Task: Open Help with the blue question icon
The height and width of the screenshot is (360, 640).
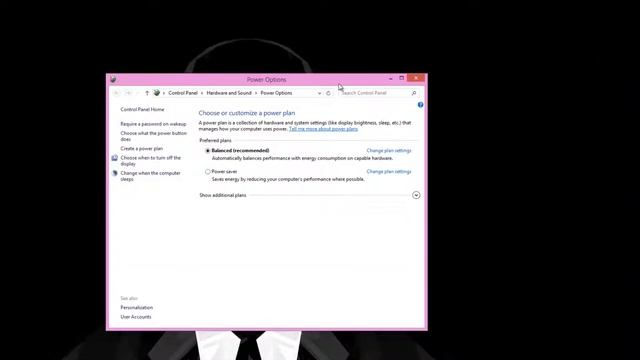Action: [x=420, y=105]
